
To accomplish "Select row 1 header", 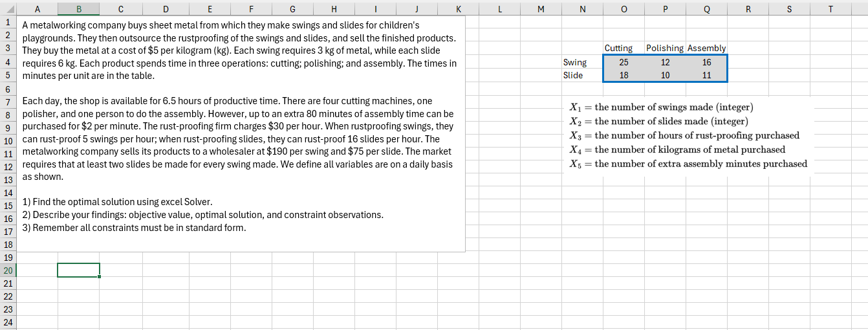I will click(8, 21).
